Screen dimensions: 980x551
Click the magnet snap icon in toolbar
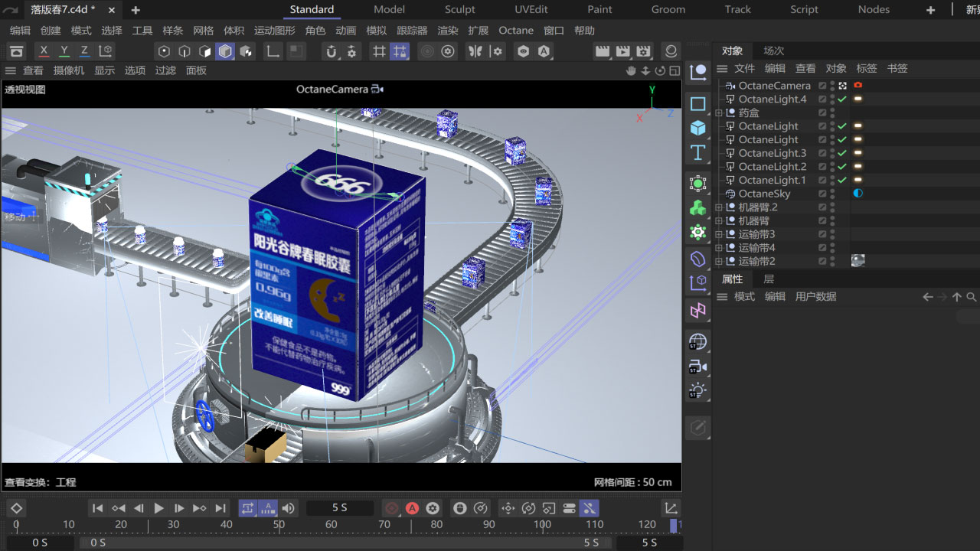click(x=331, y=51)
